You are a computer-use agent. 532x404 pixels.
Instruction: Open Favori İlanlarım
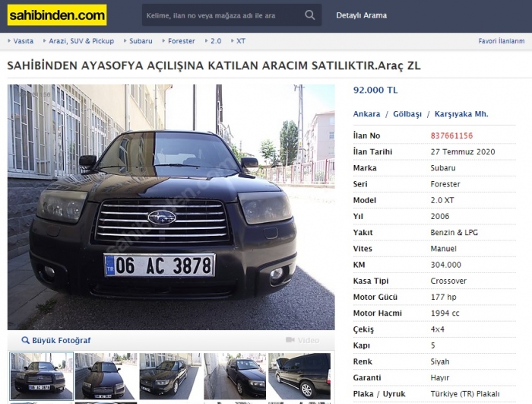[502, 41]
